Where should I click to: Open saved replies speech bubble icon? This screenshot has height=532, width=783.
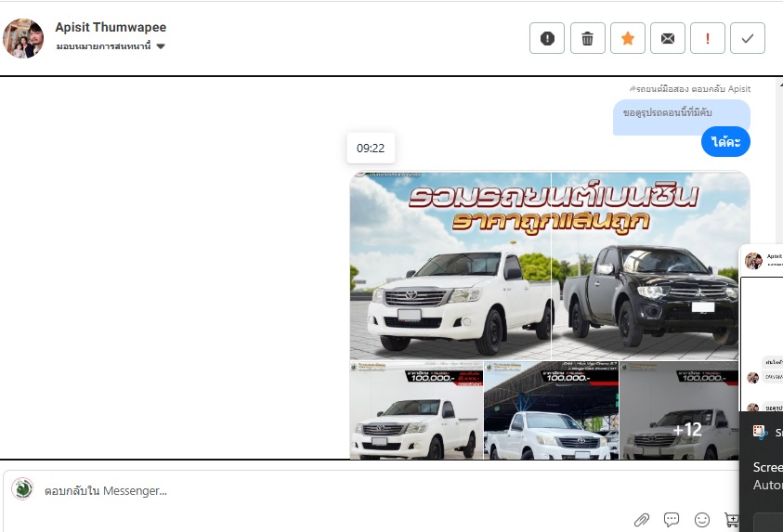[672, 519]
